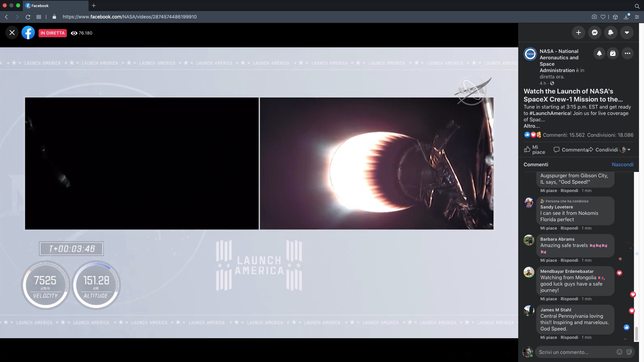Click the Commenta button
644x362 pixels.
tap(570, 149)
